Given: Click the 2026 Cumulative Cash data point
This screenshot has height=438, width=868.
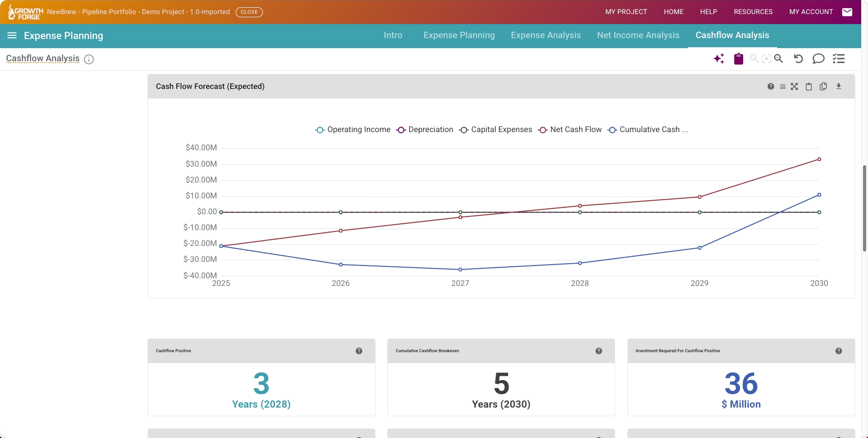Looking at the screenshot, I should (341, 265).
